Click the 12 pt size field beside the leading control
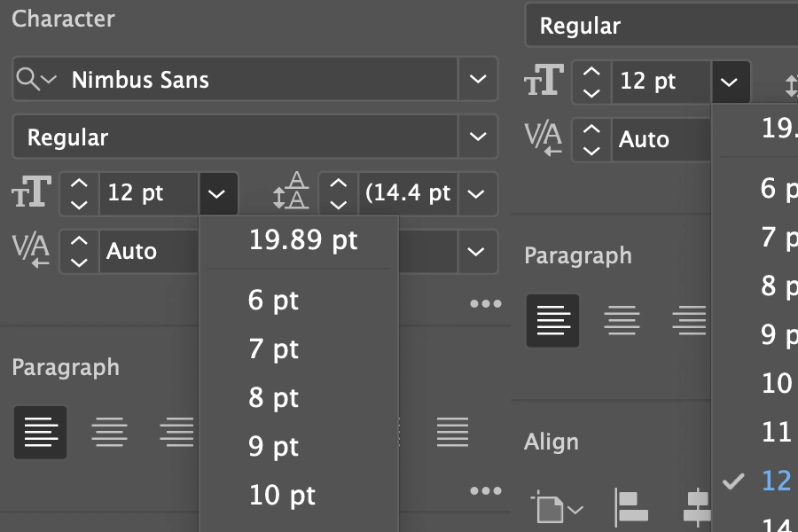Viewport: 798px width, 532px height. [149, 193]
